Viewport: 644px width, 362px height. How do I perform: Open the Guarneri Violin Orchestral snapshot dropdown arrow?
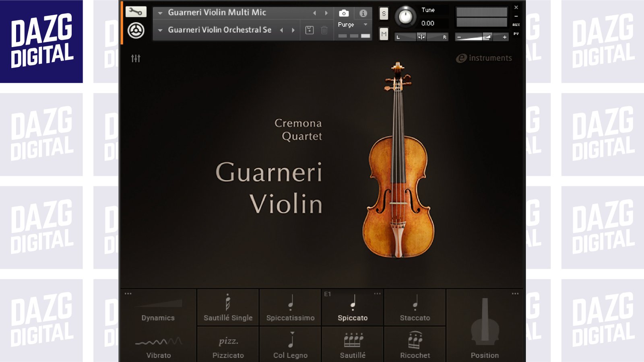pos(160,30)
